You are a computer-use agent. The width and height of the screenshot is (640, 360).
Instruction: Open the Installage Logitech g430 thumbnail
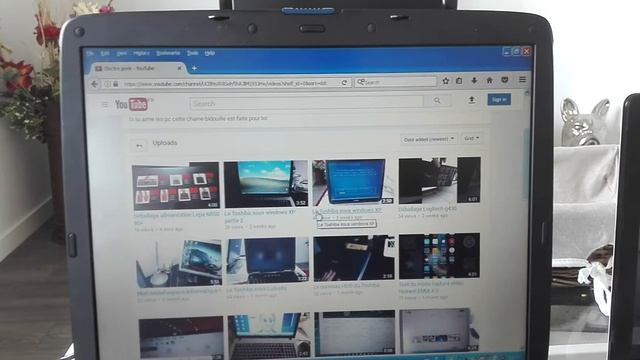pos(439,180)
